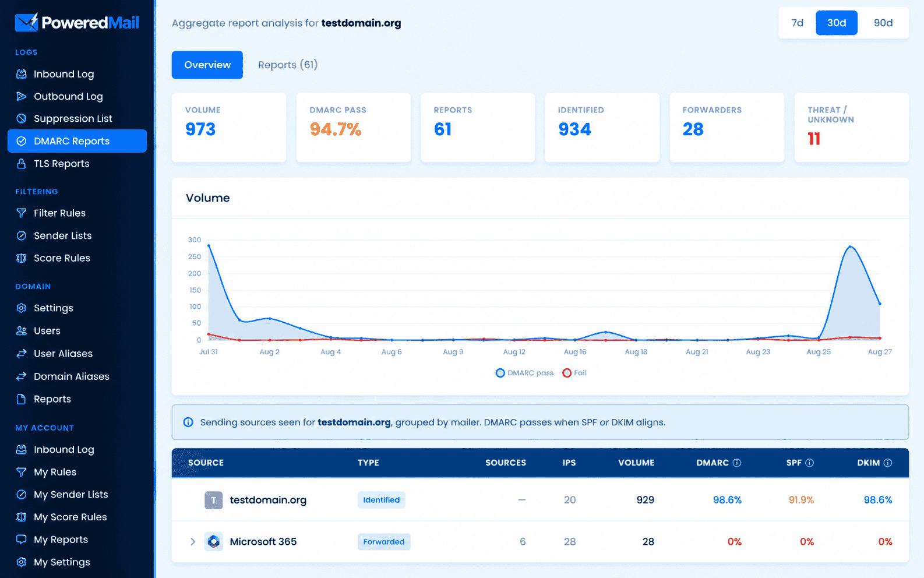The width and height of the screenshot is (924, 578).
Task: Click the Domain Aliases arrows icon
Action: pos(22,376)
